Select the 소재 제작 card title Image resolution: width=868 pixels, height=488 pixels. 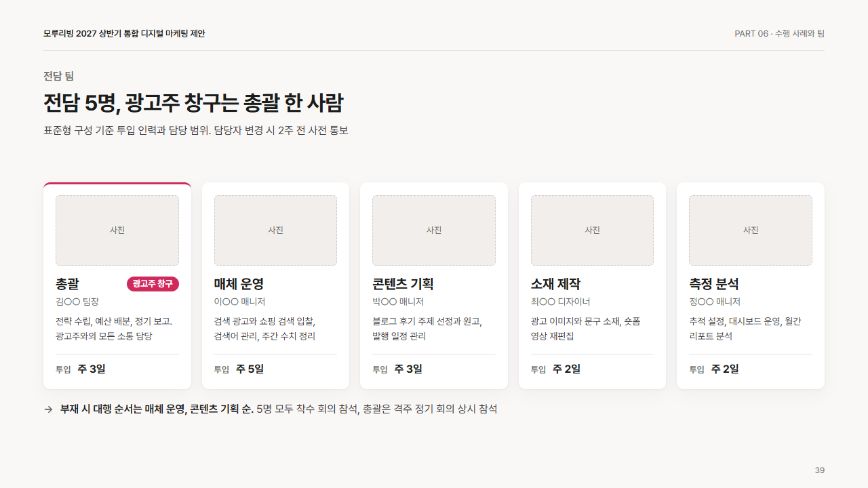click(555, 284)
